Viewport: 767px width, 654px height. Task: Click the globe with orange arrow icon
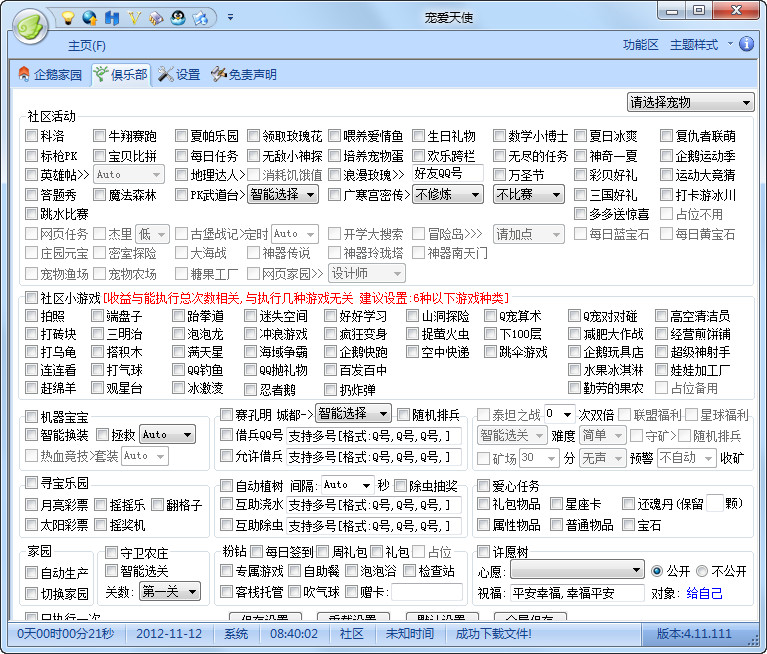pyautogui.click(x=90, y=18)
